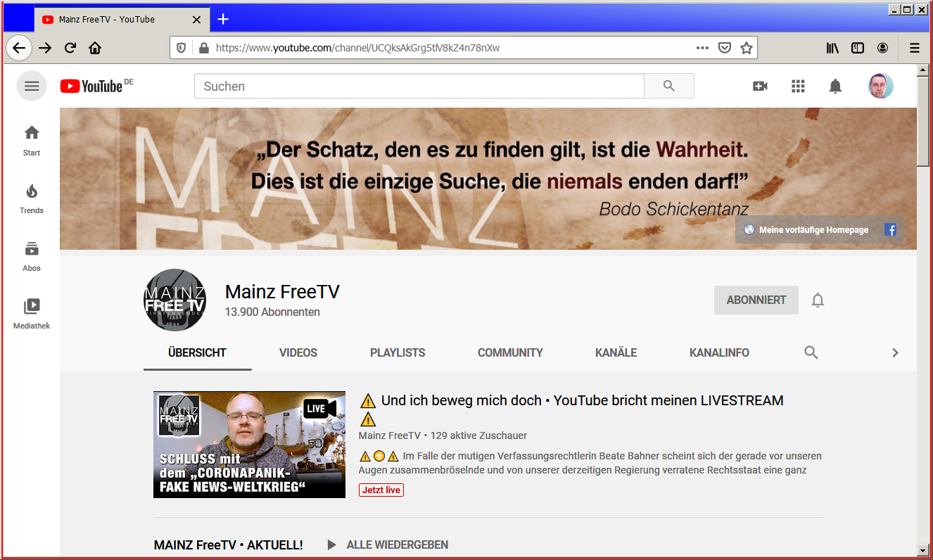Search within the channel using magnifier icon
Screen dimensions: 933x560
[x=811, y=352]
